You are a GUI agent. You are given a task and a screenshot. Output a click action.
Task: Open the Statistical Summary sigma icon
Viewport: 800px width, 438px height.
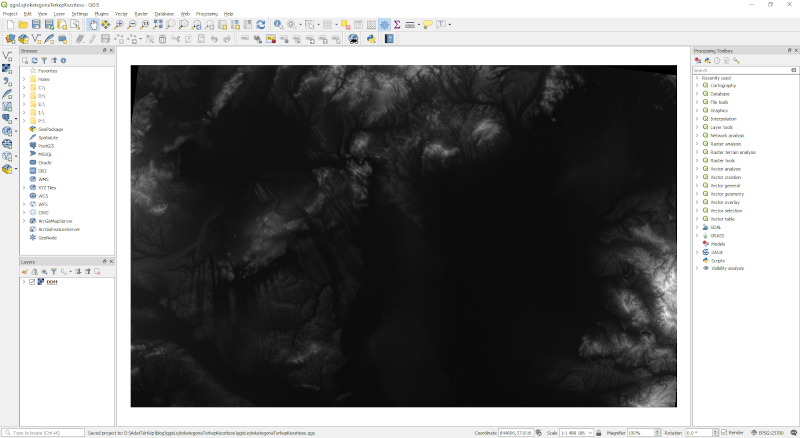pos(397,25)
